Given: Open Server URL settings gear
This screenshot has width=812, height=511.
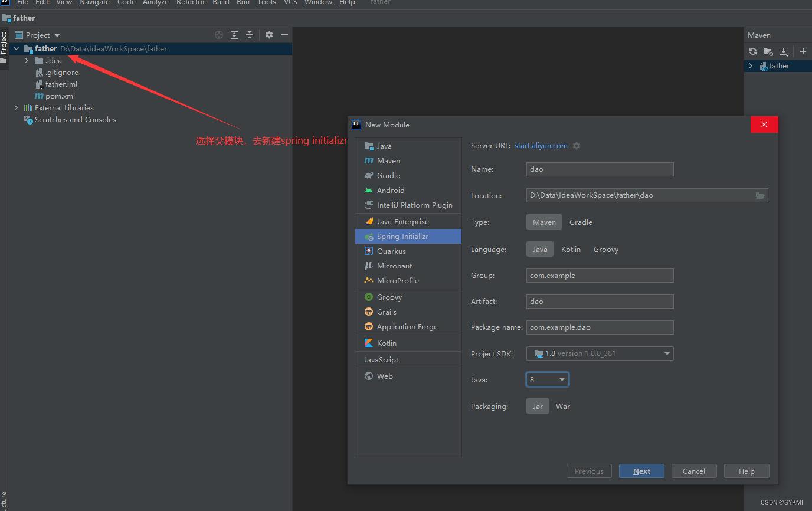Looking at the screenshot, I should (x=577, y=146).
